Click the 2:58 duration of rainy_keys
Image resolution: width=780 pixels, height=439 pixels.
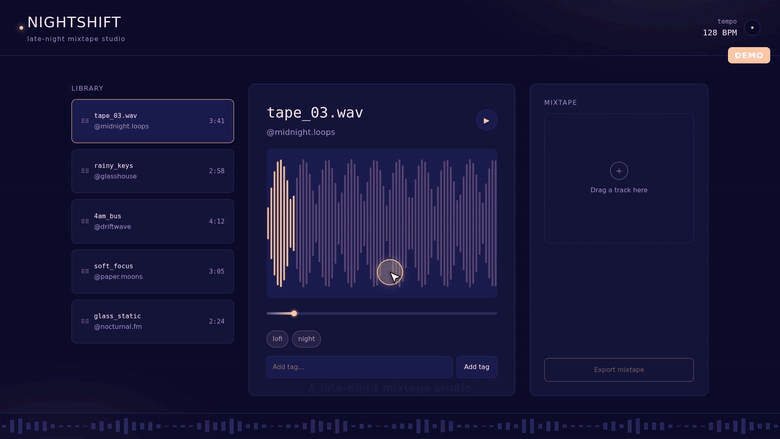216,171
